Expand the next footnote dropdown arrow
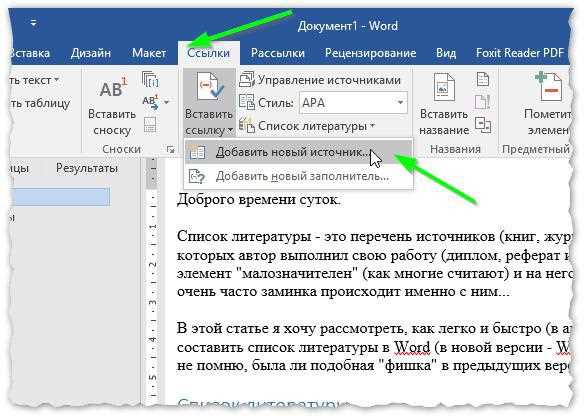The image size is (584, 418). pyautogui.click(x=166, y=102)
